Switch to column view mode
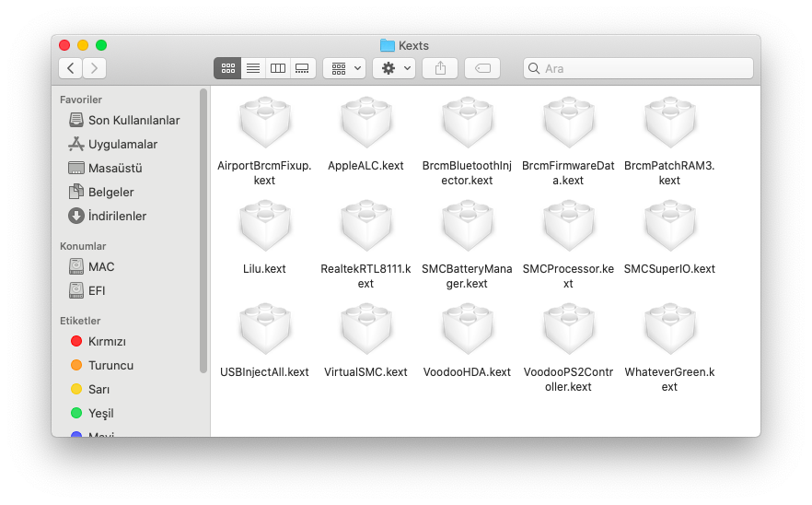This screenshot has height=505, width=812. pos(277,68)
